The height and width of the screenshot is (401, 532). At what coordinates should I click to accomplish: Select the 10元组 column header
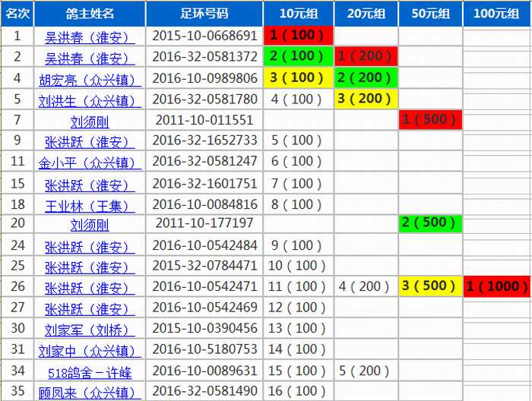click(x=299, y=14)
